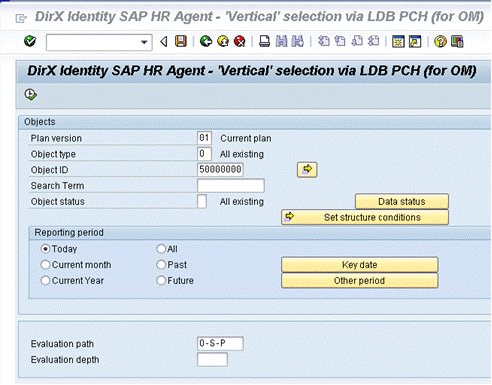Click the Set structure conditions button
This screenshot has width=492, height=385.
tap(365, 217)
